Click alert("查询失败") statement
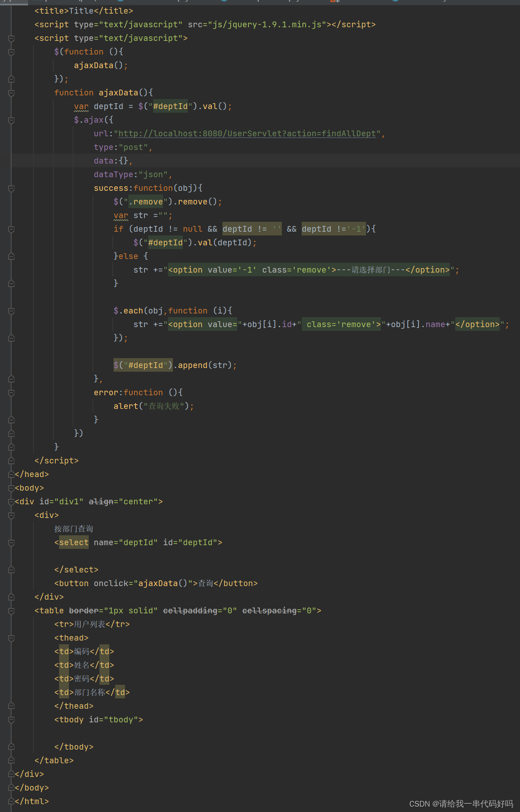Screen dimensions: 520x812 point(154,406)
